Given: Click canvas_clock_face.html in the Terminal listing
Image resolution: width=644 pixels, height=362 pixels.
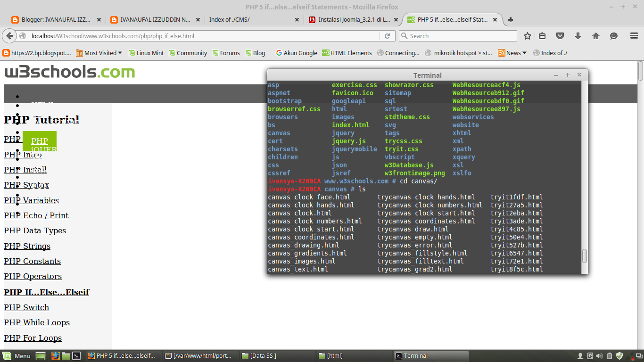Looking at the screenshot, I should click(309, 197).
